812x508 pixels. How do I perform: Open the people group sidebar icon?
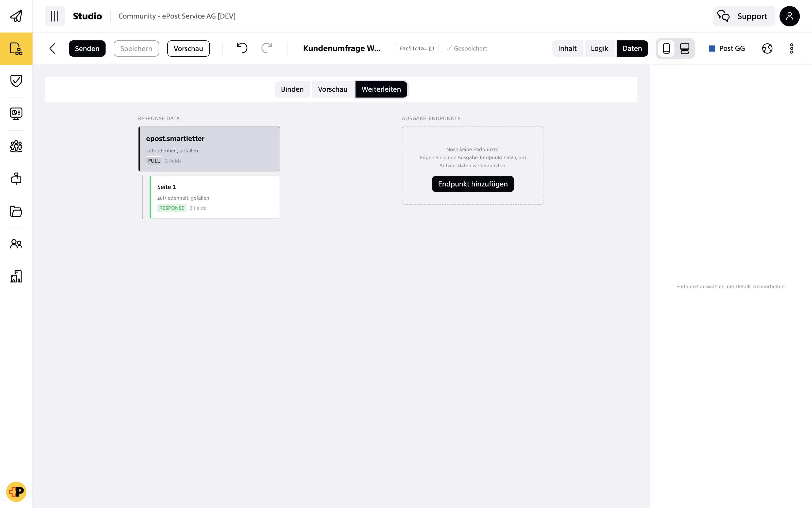(16, 146)
